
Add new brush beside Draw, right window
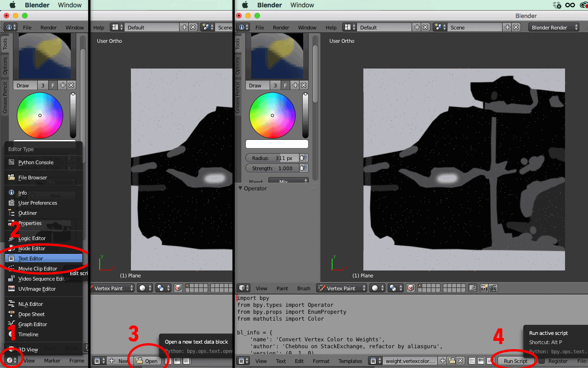pos(295,85)
